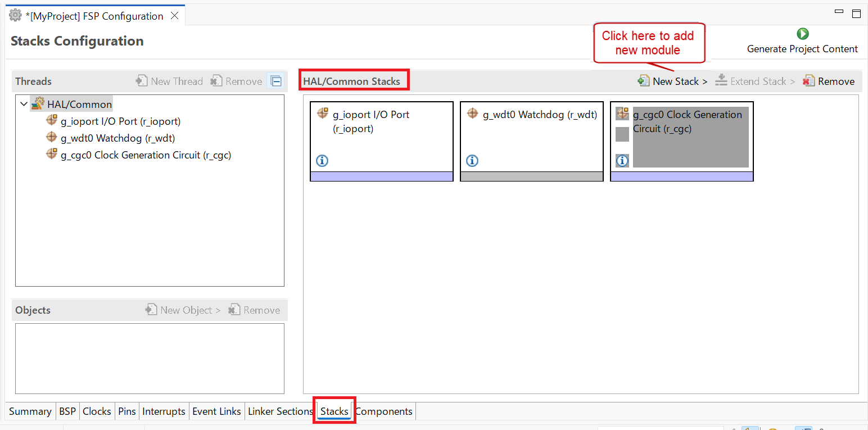Click the info icon on g_ioport stack
The height and width of the screenshot is (430, 868).
coord(322,161)
